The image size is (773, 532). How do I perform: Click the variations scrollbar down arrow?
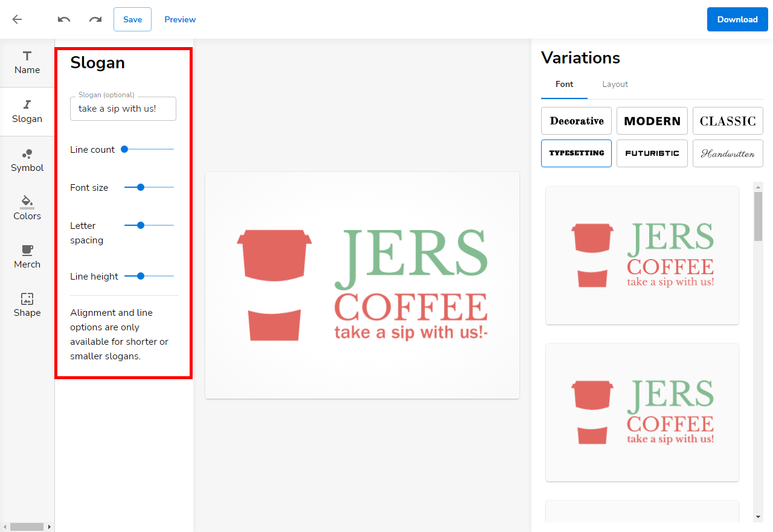759,517
